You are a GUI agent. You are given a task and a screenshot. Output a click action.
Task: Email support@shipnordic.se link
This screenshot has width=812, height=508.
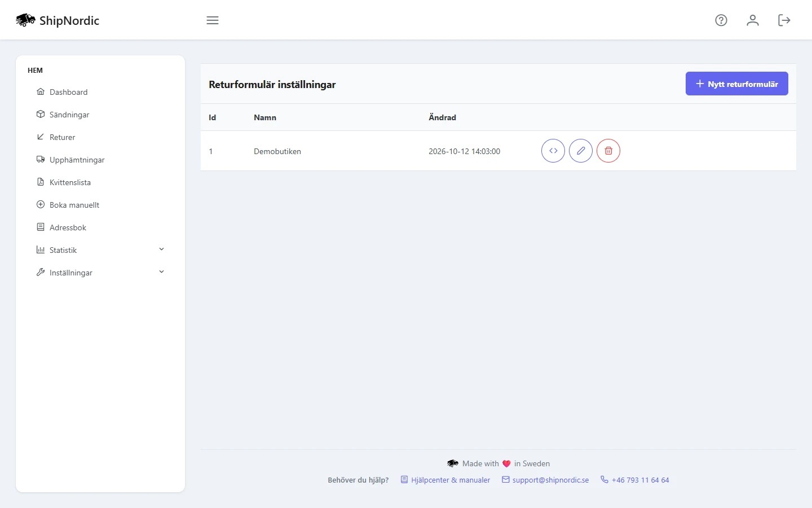pos(545,480)
